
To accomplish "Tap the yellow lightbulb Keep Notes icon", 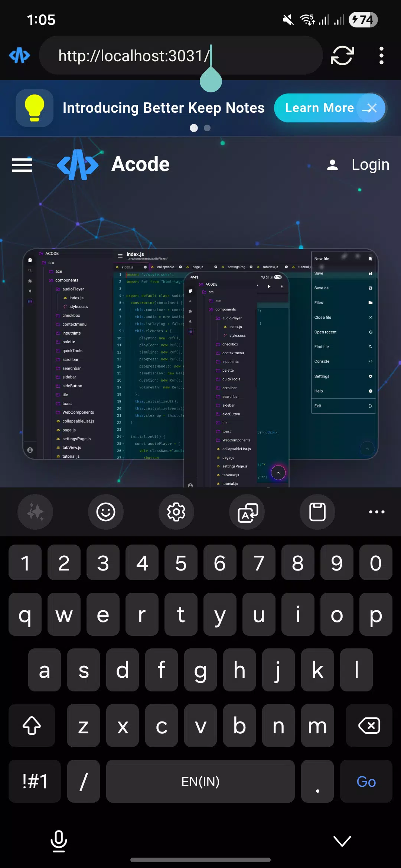I will (35, 108).
